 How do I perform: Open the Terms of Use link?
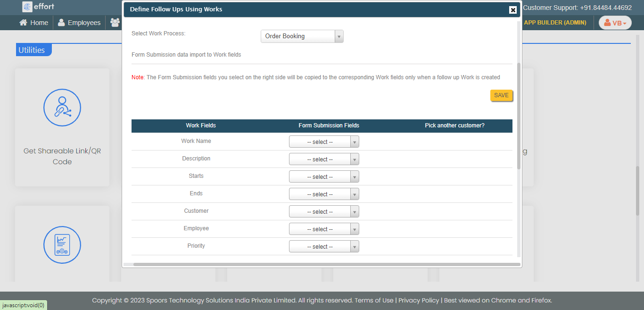(374, 300)
